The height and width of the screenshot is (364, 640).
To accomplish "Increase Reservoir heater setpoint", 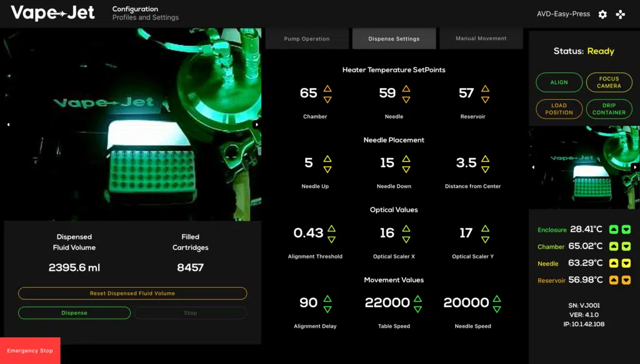I will coord(485,89).
